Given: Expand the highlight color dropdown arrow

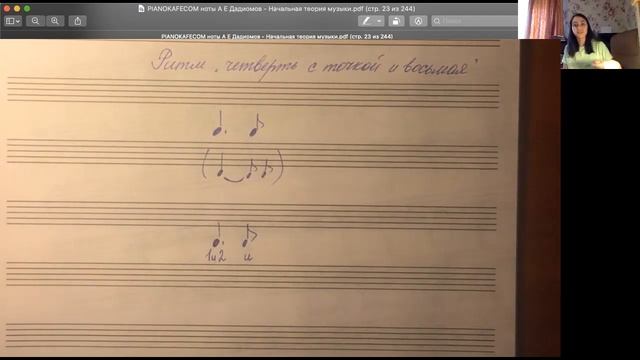Looking at the screenshot, I should pyautogui.click(x=380, y=21).
